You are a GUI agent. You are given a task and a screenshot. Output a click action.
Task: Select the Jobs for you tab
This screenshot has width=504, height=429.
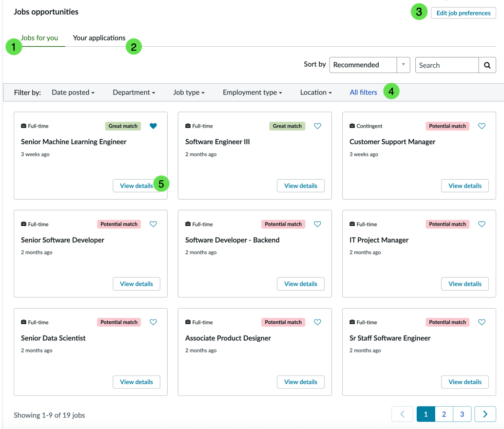tap(39, 38)
